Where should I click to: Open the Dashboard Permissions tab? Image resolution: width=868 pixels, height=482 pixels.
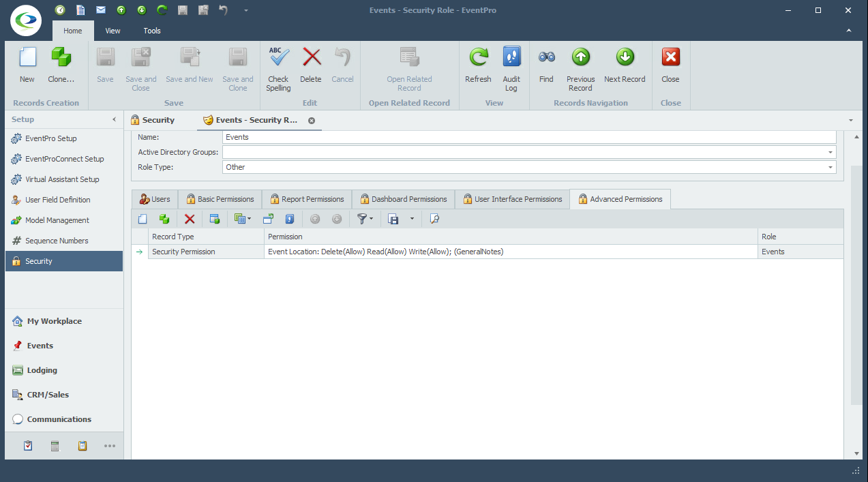click(403, 199)
